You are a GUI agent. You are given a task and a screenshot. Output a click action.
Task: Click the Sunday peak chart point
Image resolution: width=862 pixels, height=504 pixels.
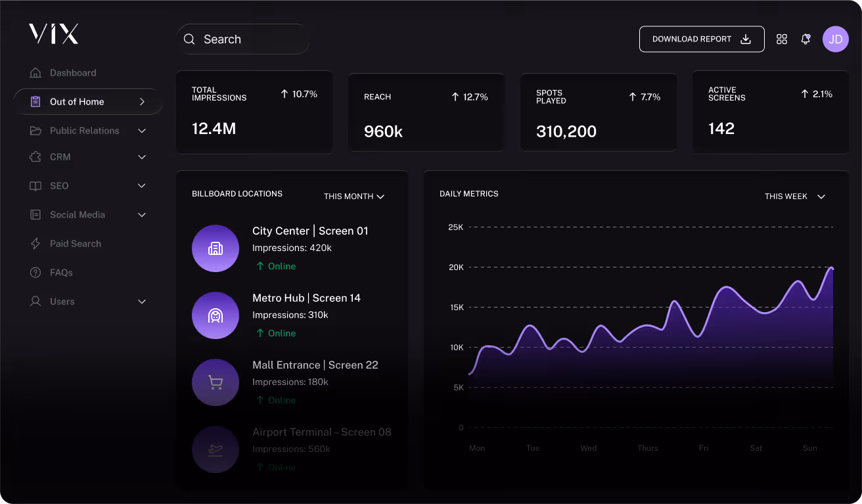[832, 268]
